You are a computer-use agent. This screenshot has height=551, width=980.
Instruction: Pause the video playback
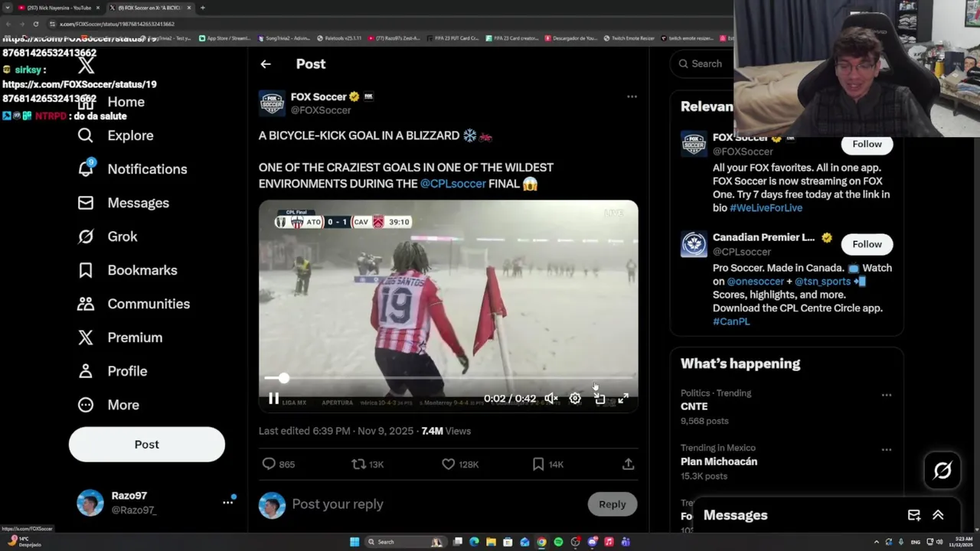click(x=273, y=399)
